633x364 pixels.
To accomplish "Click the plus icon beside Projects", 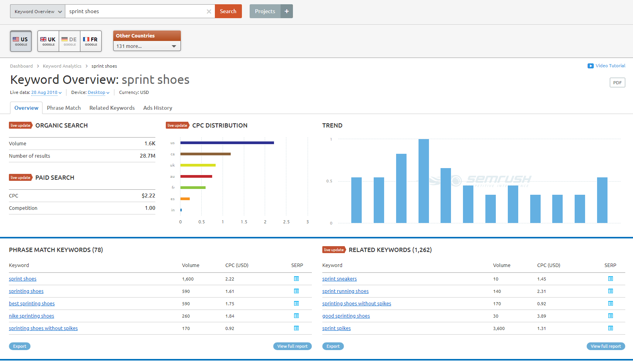I will 287,11.
